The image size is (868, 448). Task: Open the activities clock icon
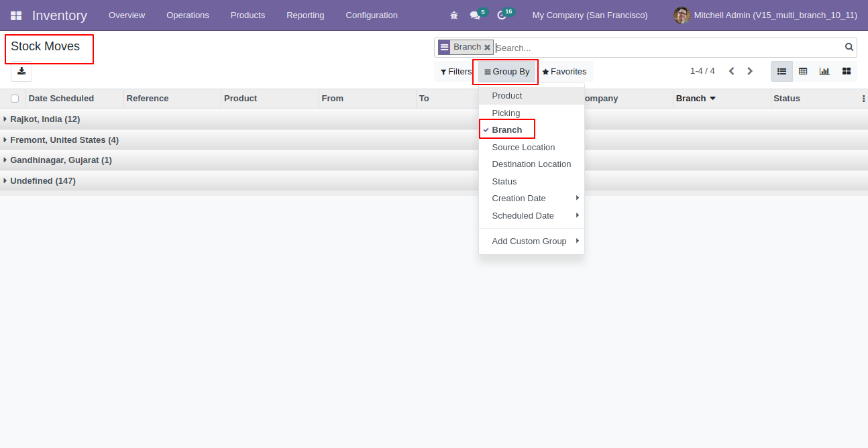pyautogui.click(x=501, y=15)
